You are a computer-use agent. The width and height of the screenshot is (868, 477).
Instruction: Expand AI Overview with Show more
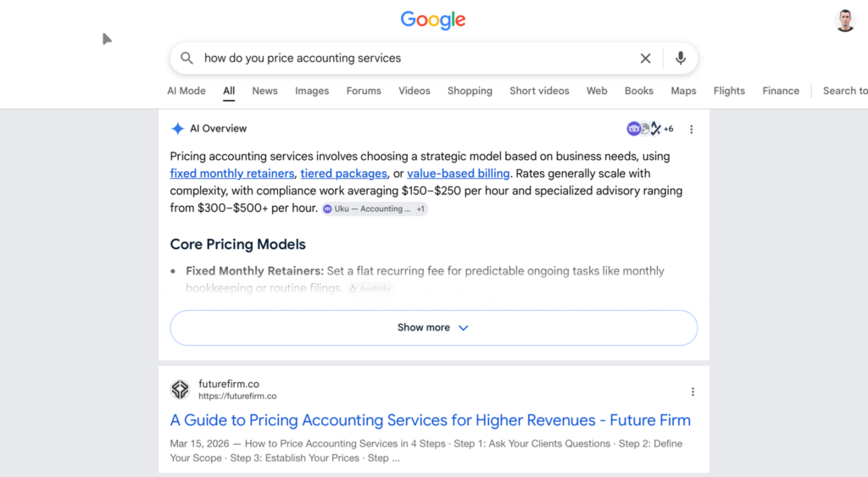tap(433, 328)
